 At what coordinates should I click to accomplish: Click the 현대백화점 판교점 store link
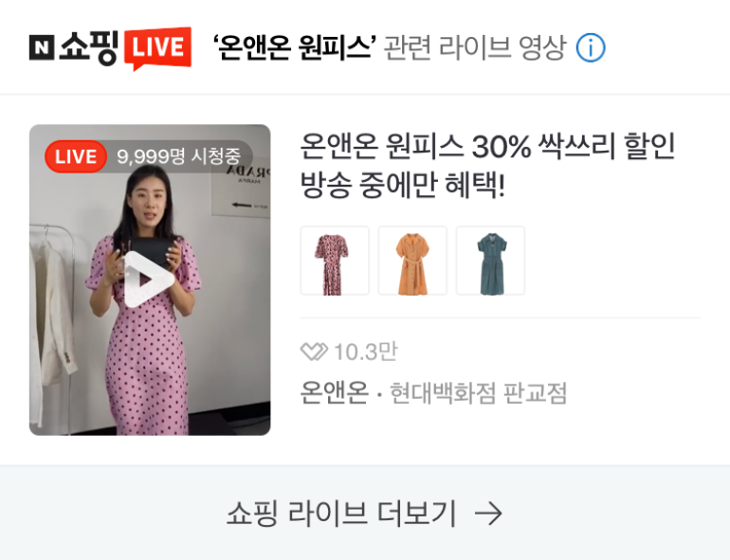pyautogui.click(x=478, y=393)
